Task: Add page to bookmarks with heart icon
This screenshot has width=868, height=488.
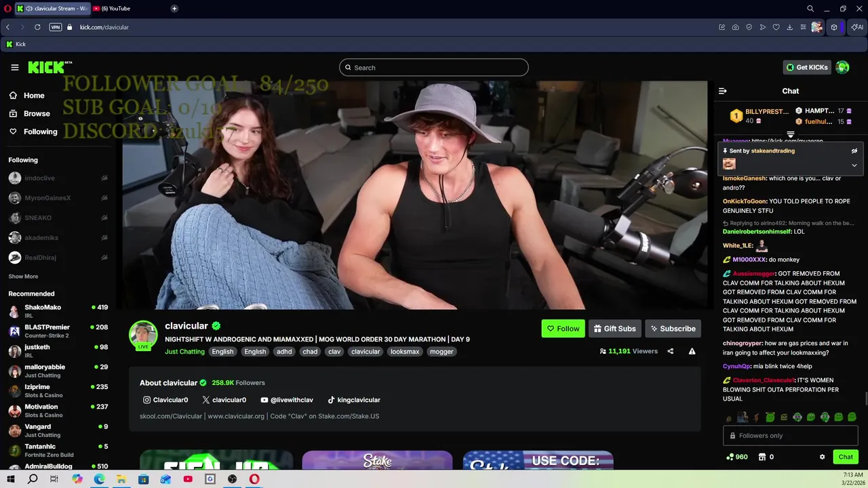Action: coord(776,27)
